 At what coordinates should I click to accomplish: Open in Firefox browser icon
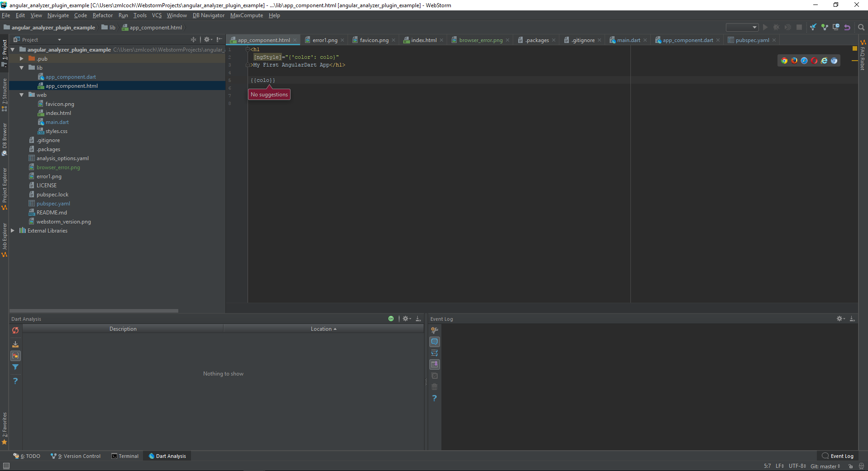pos(794,61)
